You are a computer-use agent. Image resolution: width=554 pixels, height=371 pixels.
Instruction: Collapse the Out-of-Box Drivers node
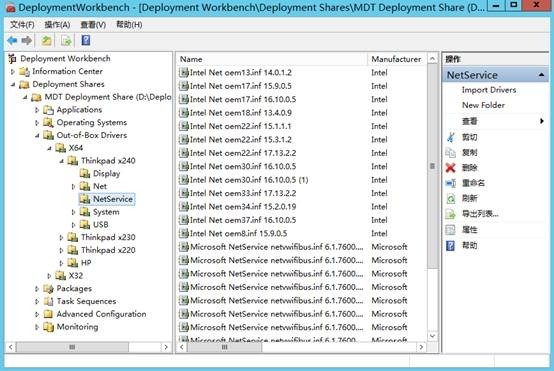pyautogui.click(x=37, y=135)
